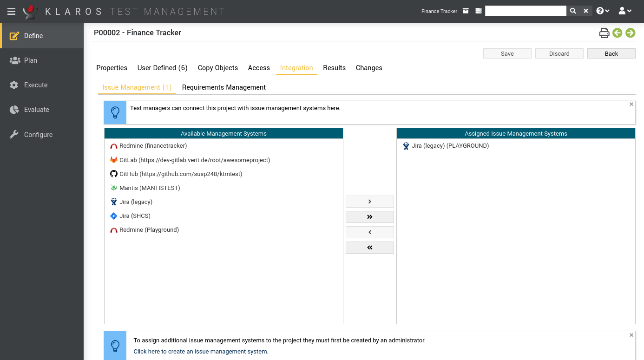Image resolution: width=644 pixels, height=360 pixels.
Task: Open the Redmine (financetracker) system icon
Action: [x=114, y=145]
